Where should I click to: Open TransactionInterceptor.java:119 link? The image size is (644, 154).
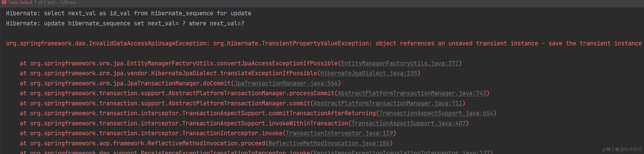click(x=339, y=134)
